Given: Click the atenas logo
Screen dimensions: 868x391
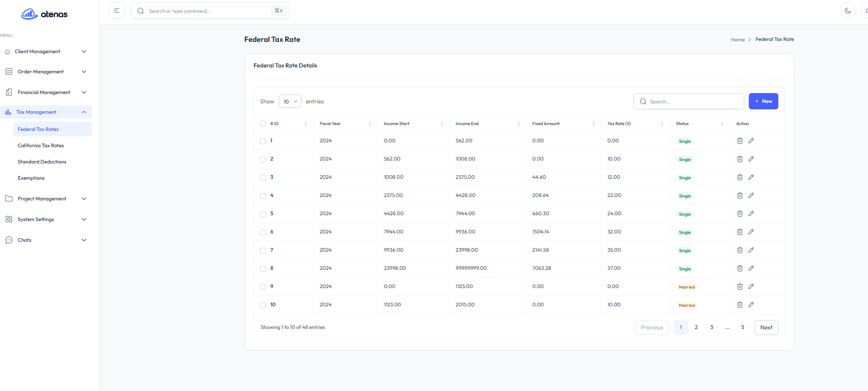Looking at the screenshot, I should (x=44, y=14).
